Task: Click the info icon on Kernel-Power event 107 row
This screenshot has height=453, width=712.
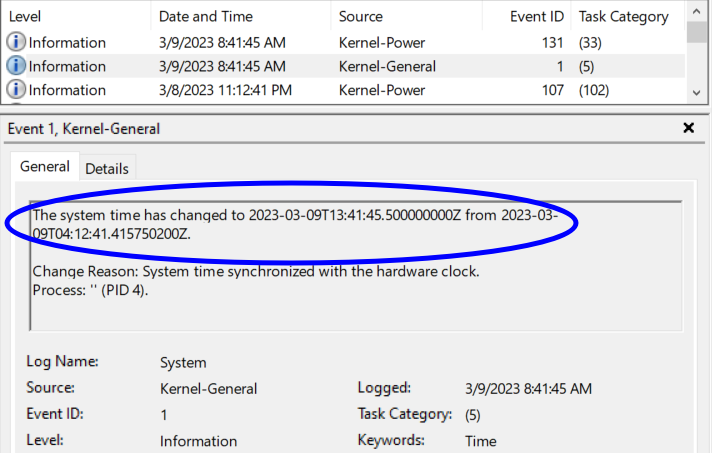Action: [16, 90]
